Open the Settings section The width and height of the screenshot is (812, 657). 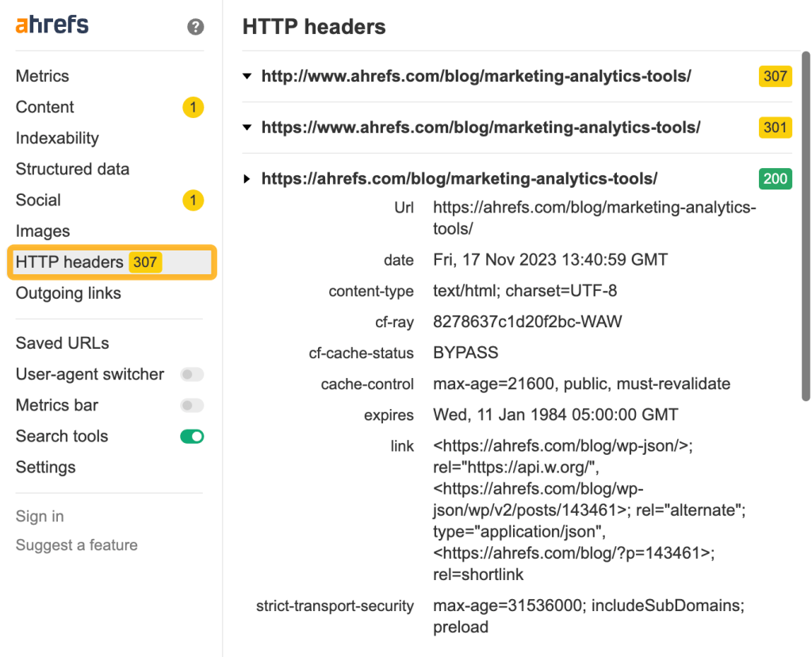(x=45, y=468)
